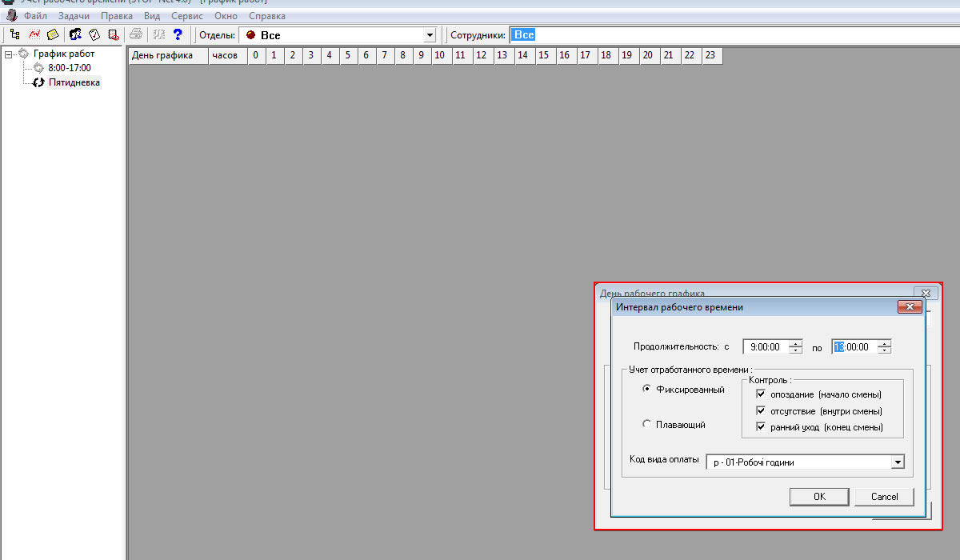Increase the start time with up arrow
The width and height of the screenshot is (960, 560).
coord(795,343)
